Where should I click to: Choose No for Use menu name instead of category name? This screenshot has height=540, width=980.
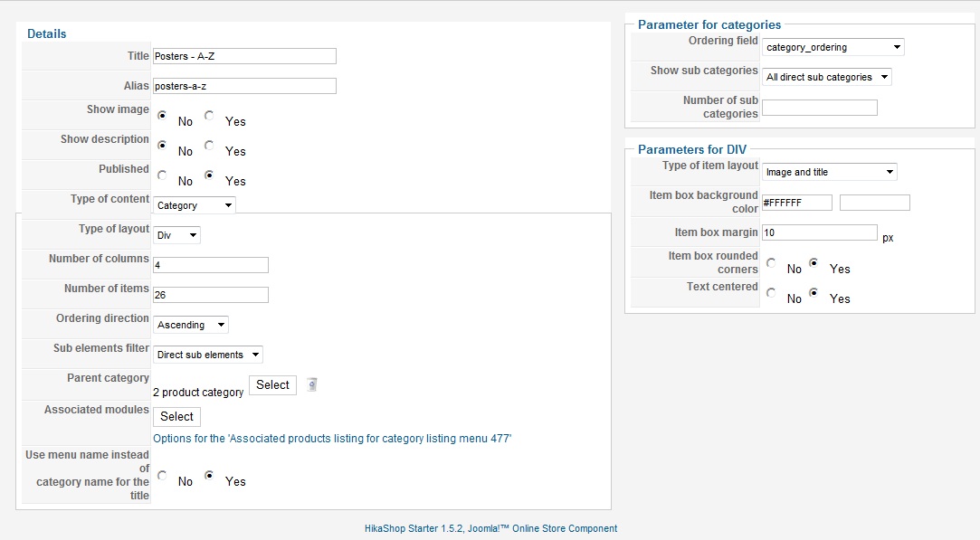[x=162, y=475]
